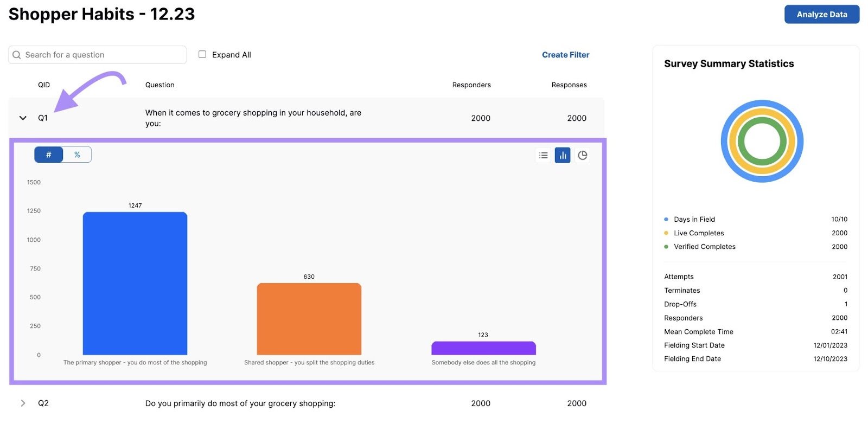Select the bar chart view icon
The width and height of the screenshot is (868, 424).
tap(563, 156)
